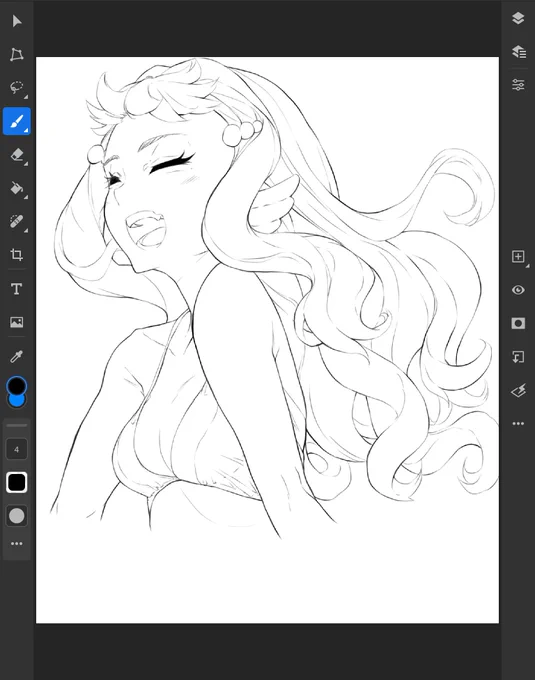The width and height of the screenshot is (535, 680).
Task: Select the Transform tool
Action: 16,54
